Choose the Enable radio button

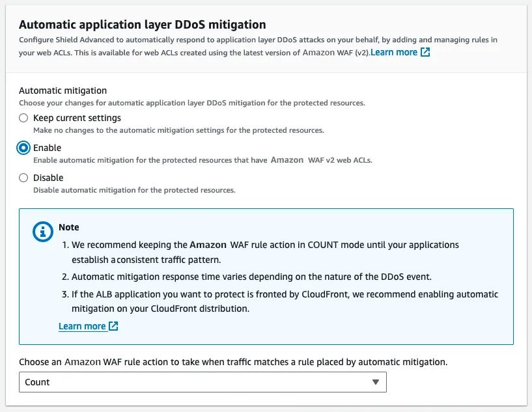[x=23, y=148]
